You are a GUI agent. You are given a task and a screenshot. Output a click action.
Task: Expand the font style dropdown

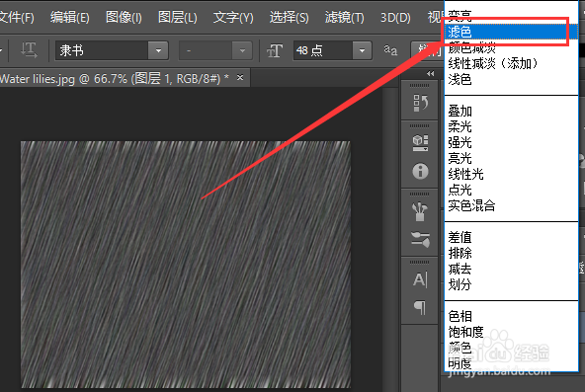pyautogui.click(x=242, y=50)
